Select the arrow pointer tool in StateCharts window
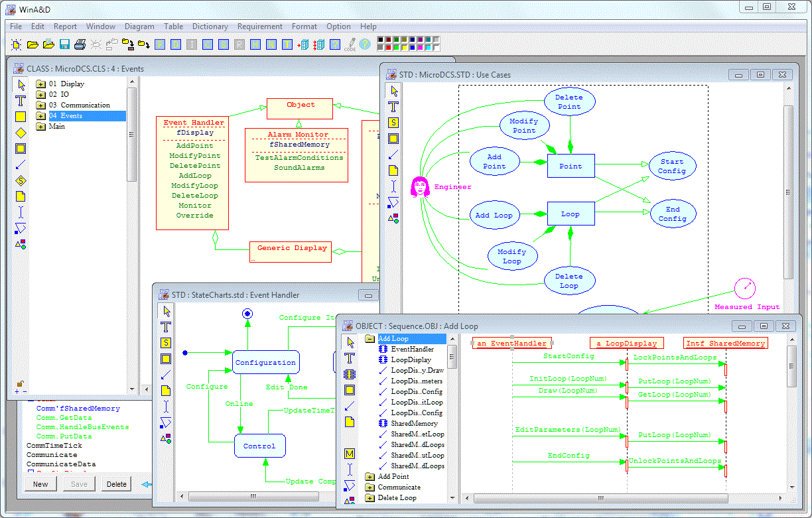This screenshot has width=812, height=518. (x=166, y=310)
